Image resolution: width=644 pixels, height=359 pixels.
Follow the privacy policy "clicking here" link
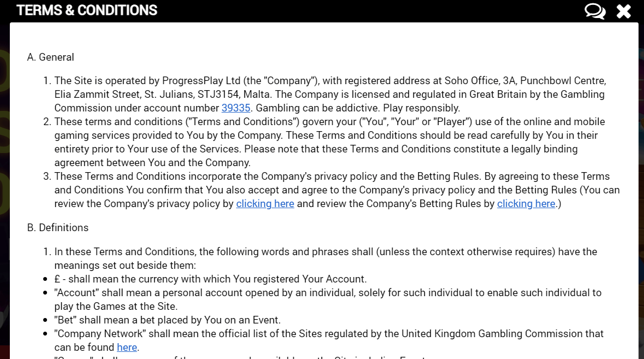click(x=265, y=203)
